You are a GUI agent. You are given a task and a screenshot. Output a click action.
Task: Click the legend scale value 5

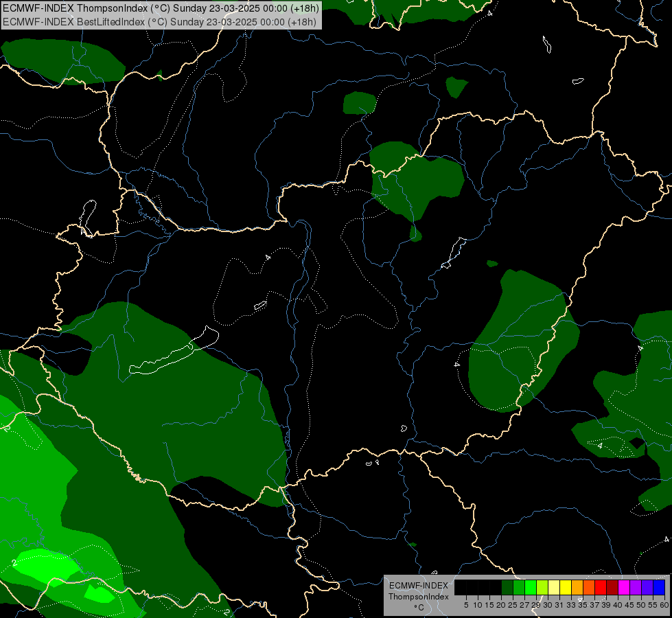pyautogui.click(x=466, y=605)
